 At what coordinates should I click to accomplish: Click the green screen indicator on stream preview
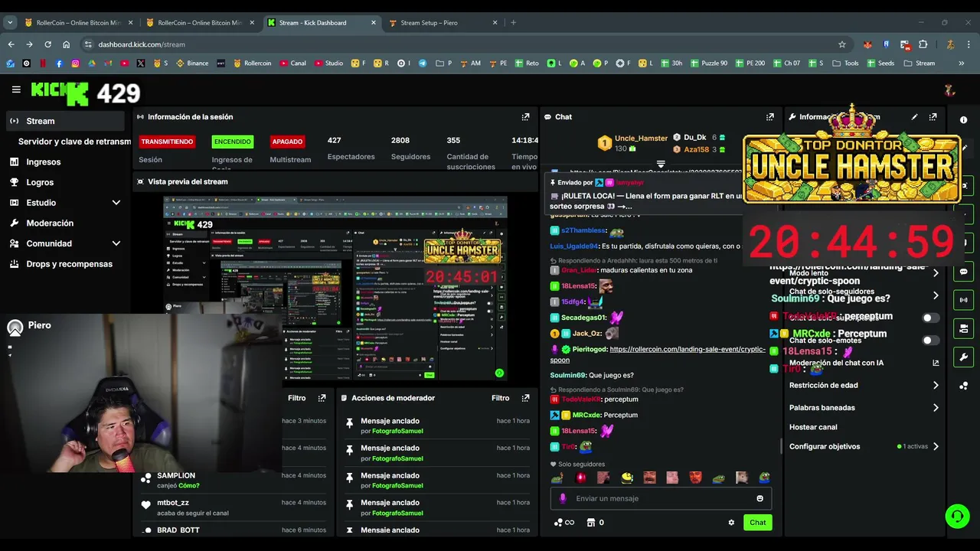499,373
